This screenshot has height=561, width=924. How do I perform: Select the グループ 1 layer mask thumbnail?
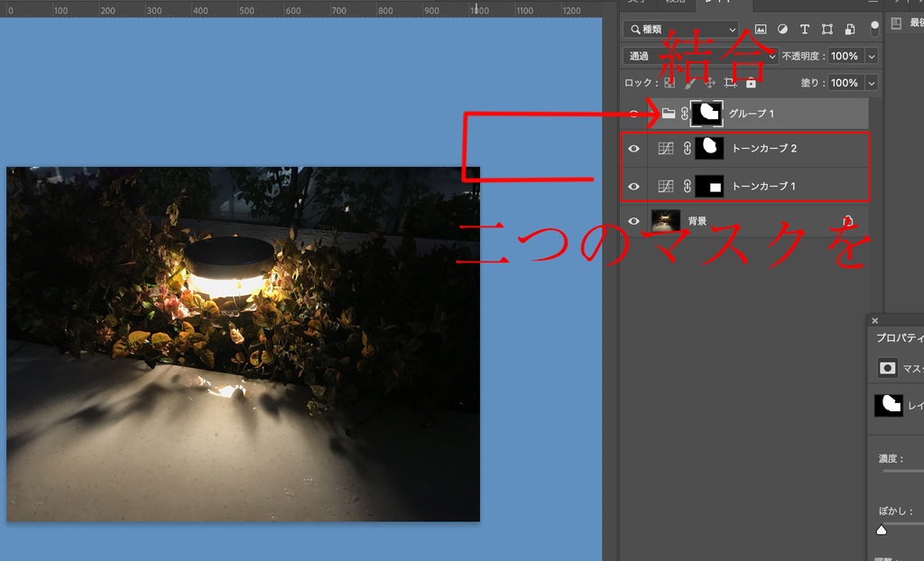coord(707,113)
